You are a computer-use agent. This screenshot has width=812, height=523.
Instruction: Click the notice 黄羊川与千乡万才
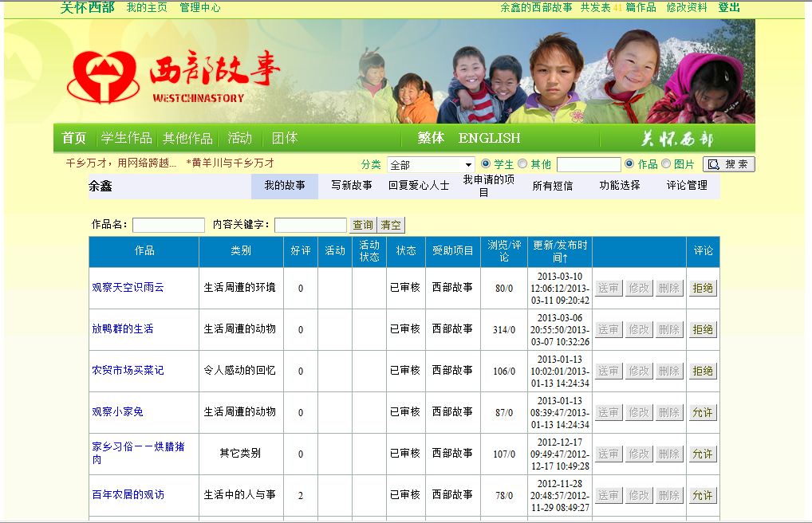pos(231,163)
